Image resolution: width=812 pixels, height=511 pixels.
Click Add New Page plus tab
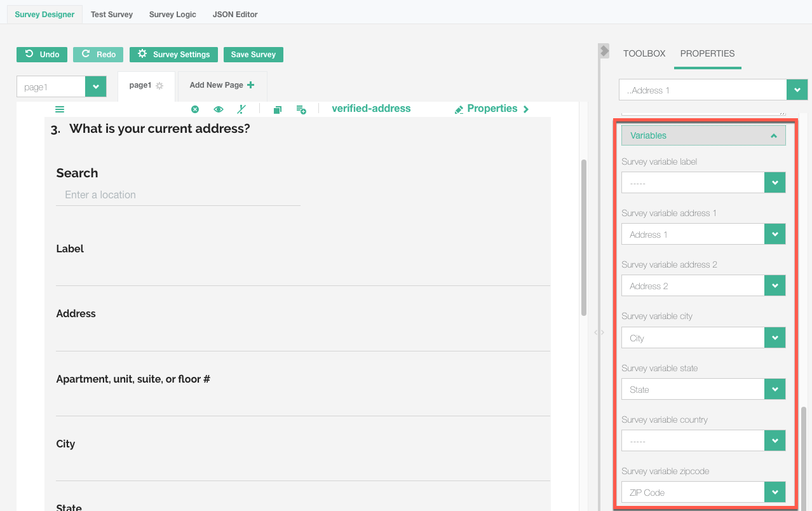click(x=222, y=85)
